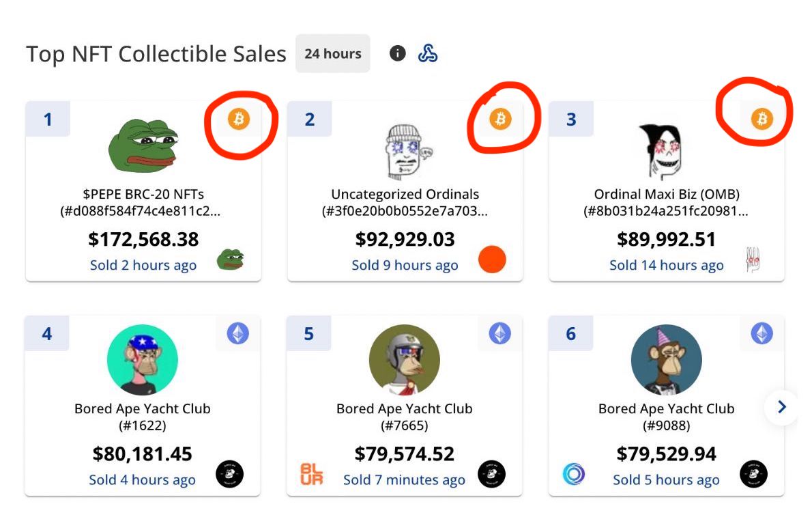The height and width of the screenshot is (530, 812).
Task: Click Ethereum icon on Bored Ape #1622 card
Action: pos(238,333)
